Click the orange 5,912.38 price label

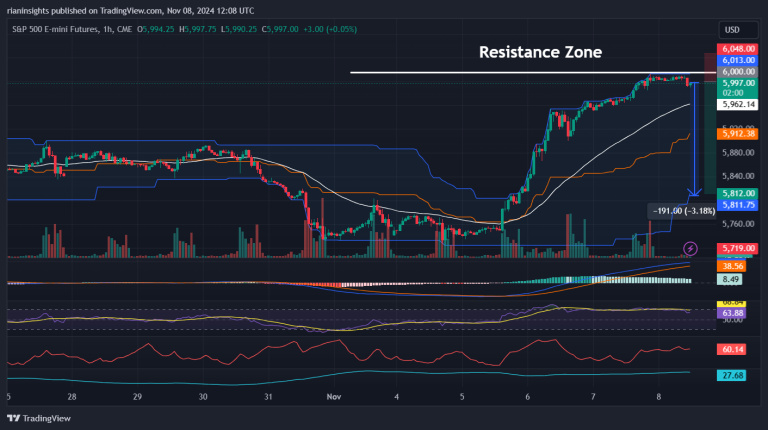pos(736,132)
